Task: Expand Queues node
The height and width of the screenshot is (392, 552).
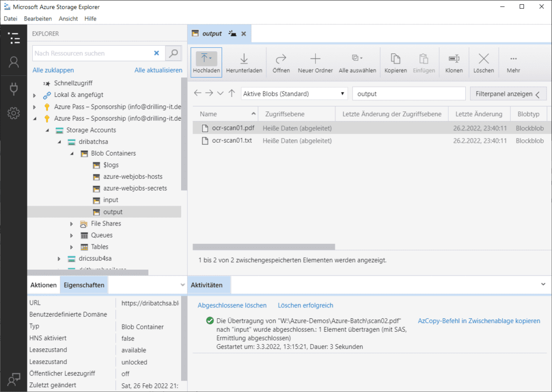Action: click(72, 235)
